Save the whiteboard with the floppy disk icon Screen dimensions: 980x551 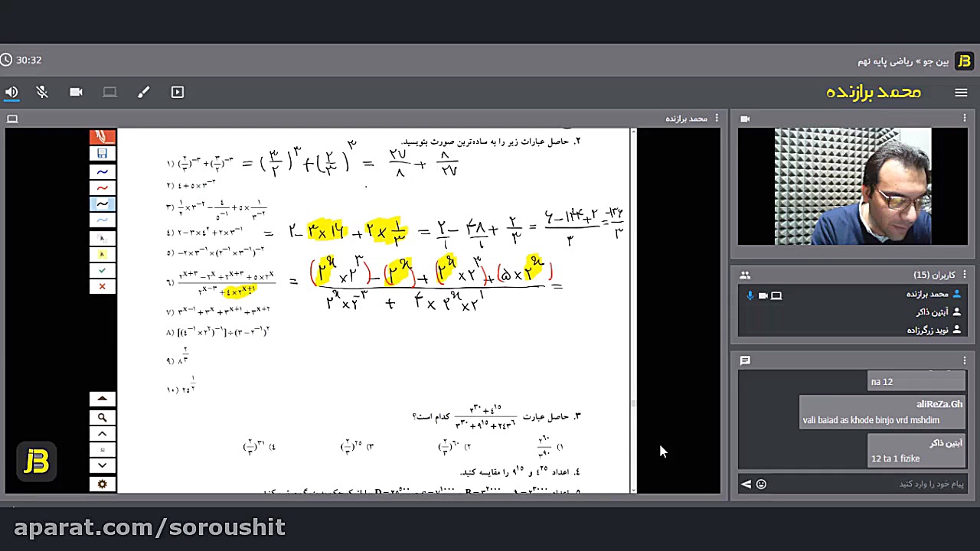(x=102, y=154)
